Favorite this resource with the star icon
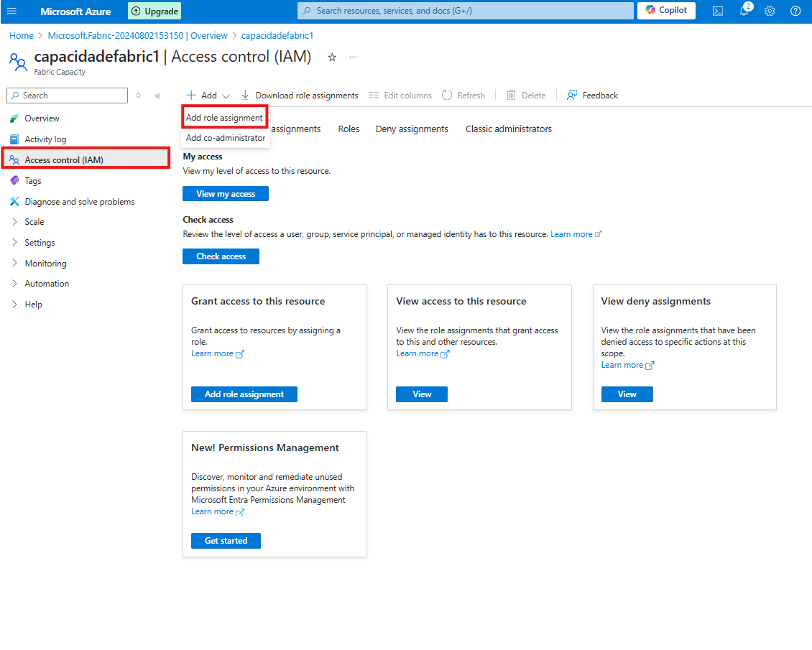 tap(332, 57)
